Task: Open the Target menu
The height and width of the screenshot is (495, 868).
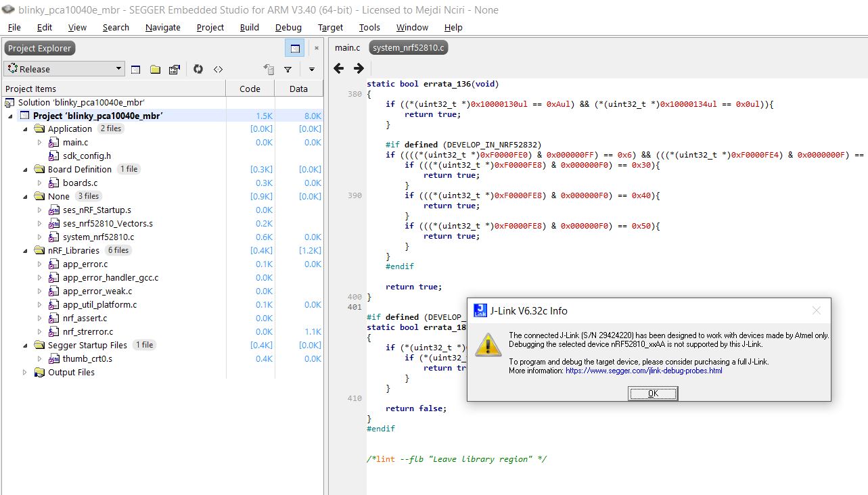Action: pyautogui.click(x=330, y=27)
